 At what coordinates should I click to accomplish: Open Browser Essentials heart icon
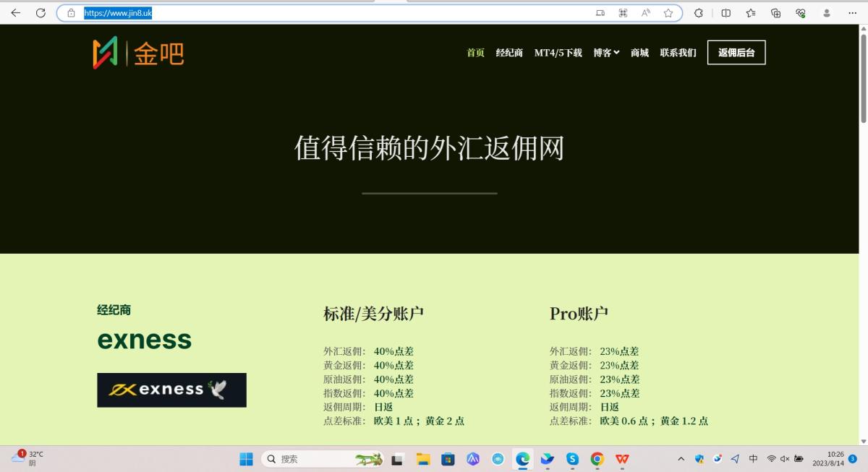(x=800, y=12)
